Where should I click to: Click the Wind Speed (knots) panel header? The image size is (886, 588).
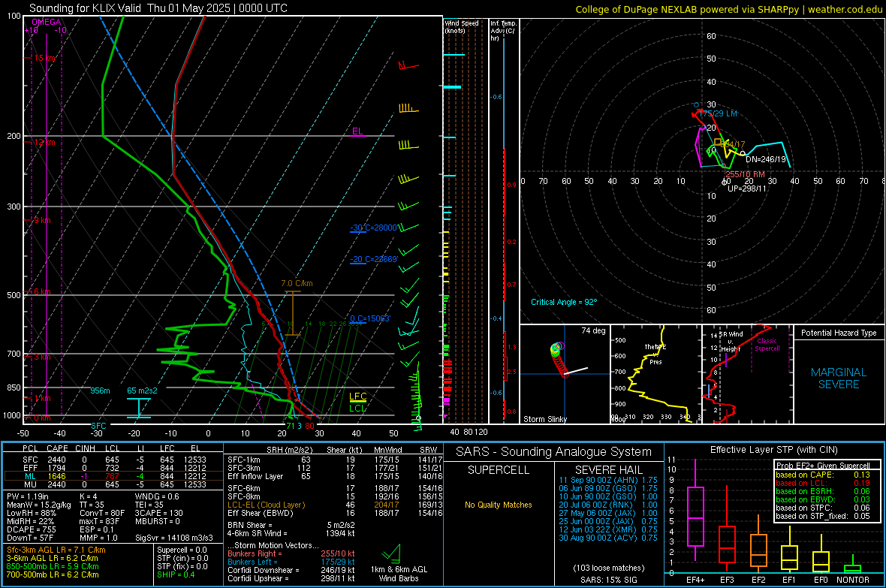coord(462,26)
